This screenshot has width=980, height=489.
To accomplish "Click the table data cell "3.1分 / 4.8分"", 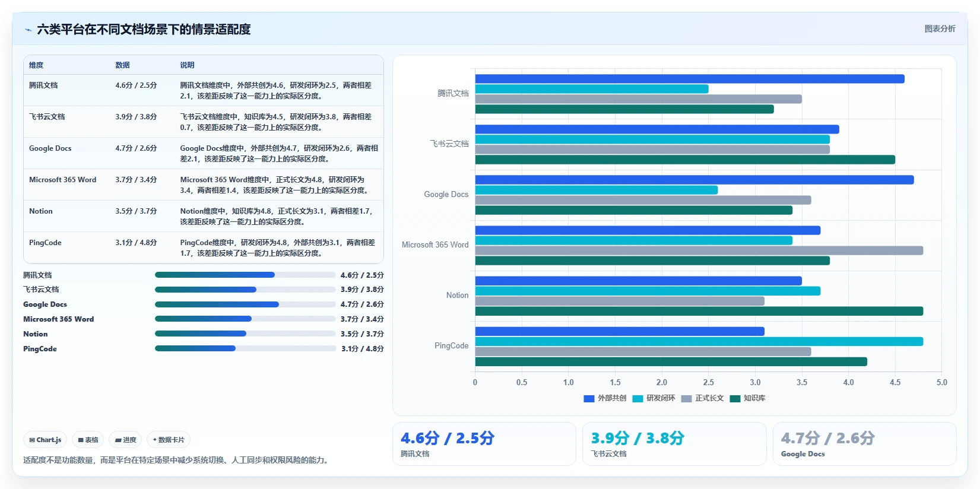I will (136, 243).
